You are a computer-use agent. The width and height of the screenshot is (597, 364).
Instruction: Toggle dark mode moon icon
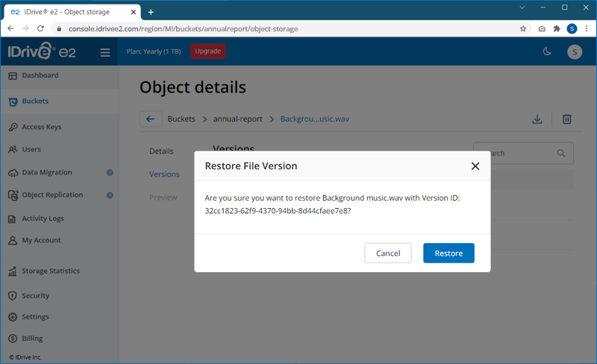tap(546, 51)
